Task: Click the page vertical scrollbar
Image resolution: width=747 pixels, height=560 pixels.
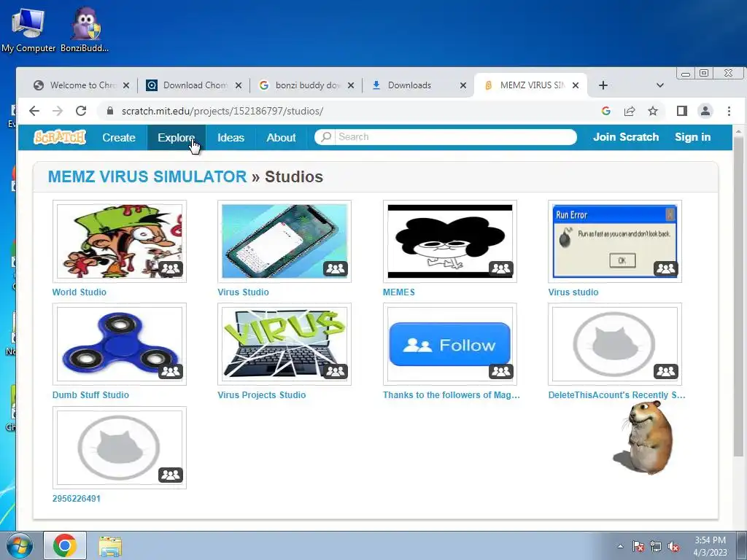Action: point(738,295)
